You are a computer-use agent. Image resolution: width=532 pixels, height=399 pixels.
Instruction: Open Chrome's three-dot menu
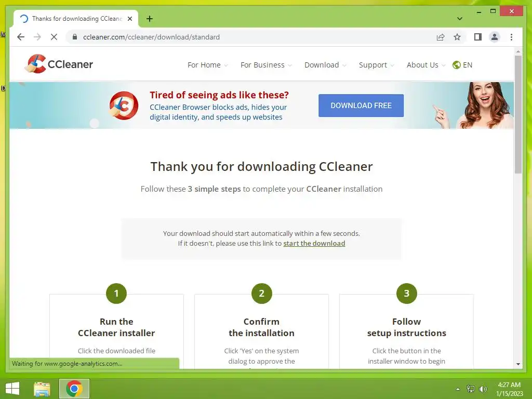511,37
